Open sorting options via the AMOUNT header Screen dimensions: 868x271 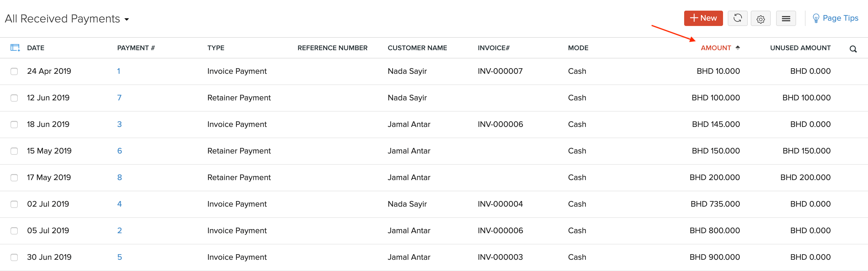[716, 48]
